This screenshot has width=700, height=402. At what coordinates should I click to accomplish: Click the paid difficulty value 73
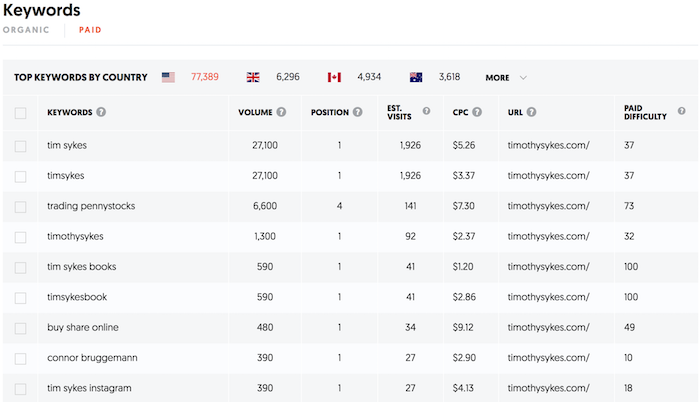pyautogui.click(x=629, y=206)
